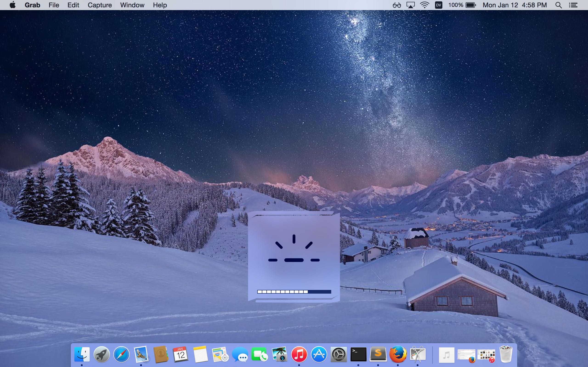588x367 pixels.
Task: Open Spotlight search magnifier
Action: pos(558,5)
